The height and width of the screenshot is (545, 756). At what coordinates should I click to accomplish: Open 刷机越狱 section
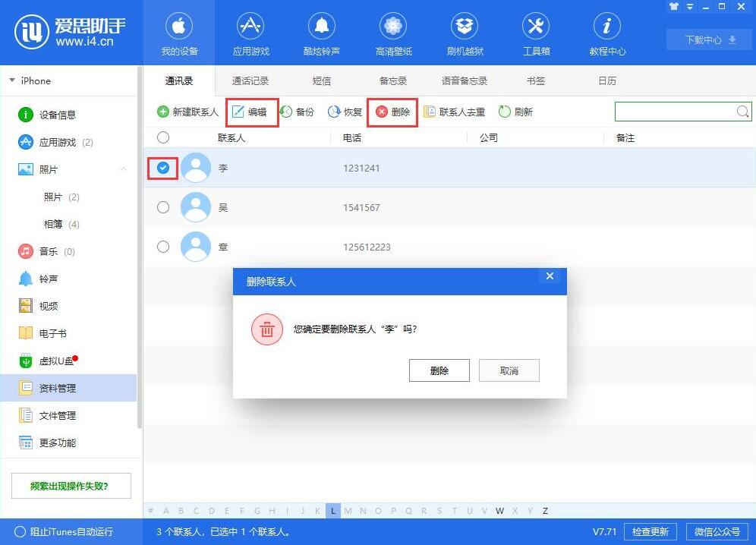pyautogui.click(x=465, y=33)
